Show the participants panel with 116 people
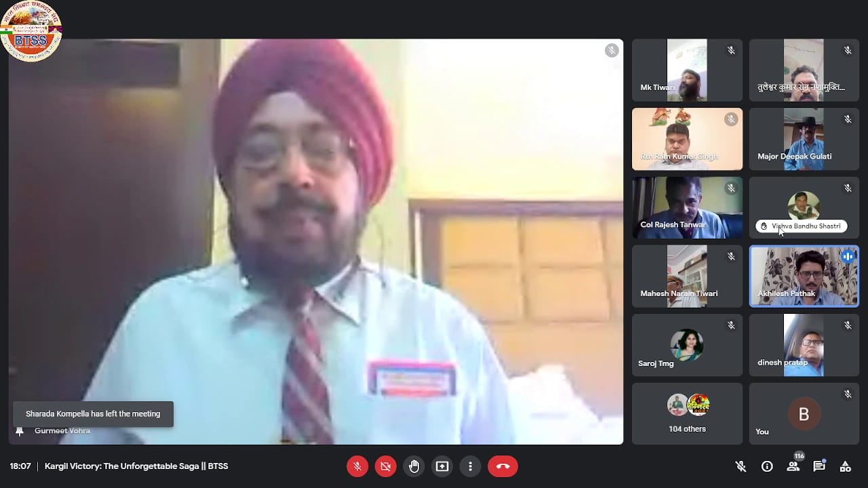Image resolution: width=868 pixels, height=488 pixels. pyautogui.click(x=793, y=465)
